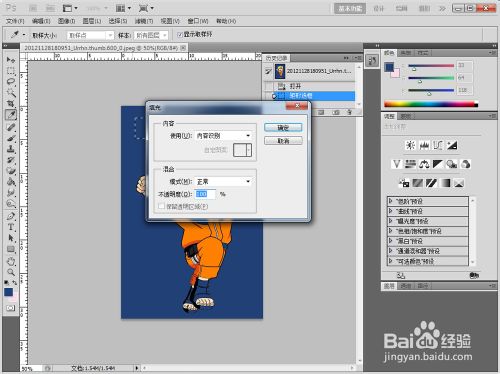Open the 文件(F) menu
The height and width of the screenshot is (374, 500).
pos(15,21)
